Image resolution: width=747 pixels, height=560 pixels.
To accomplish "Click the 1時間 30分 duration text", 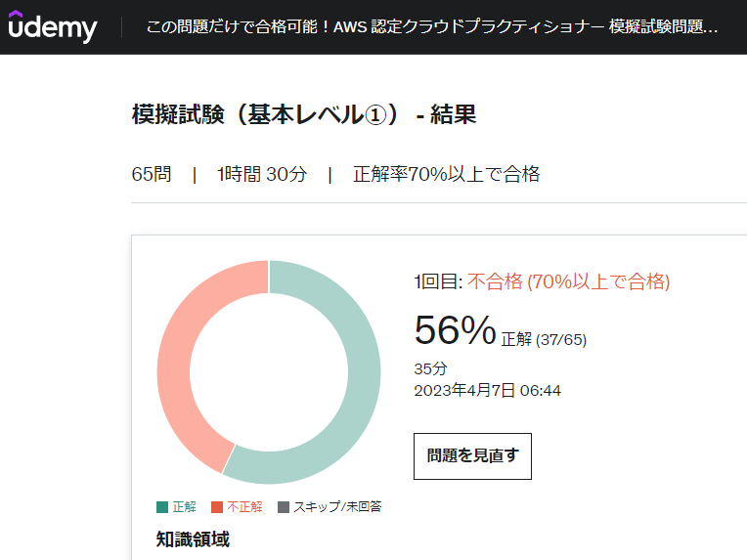I will (262, 174).
